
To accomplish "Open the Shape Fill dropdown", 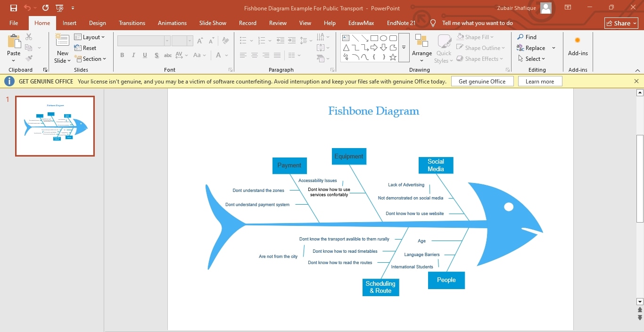I will [x=475, y=37].
